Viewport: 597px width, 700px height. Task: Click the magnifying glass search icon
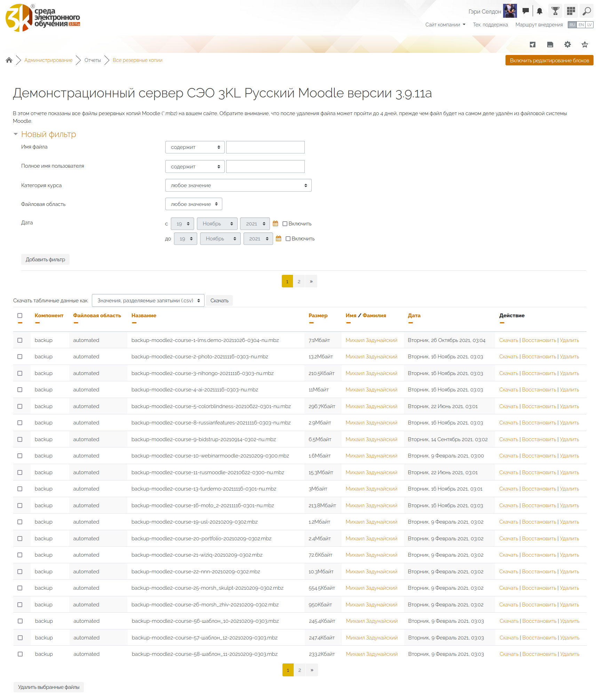pos(587,11)
